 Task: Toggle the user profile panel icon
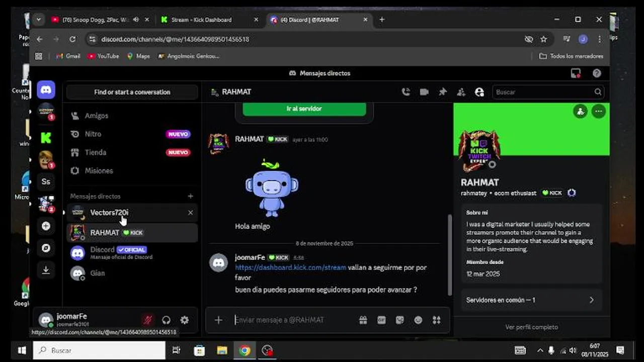click(479, 92)
